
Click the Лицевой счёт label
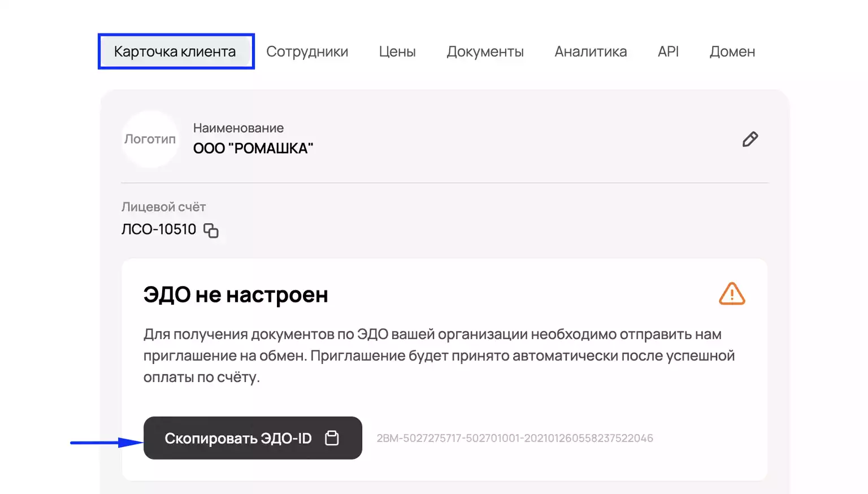[163, 207]
